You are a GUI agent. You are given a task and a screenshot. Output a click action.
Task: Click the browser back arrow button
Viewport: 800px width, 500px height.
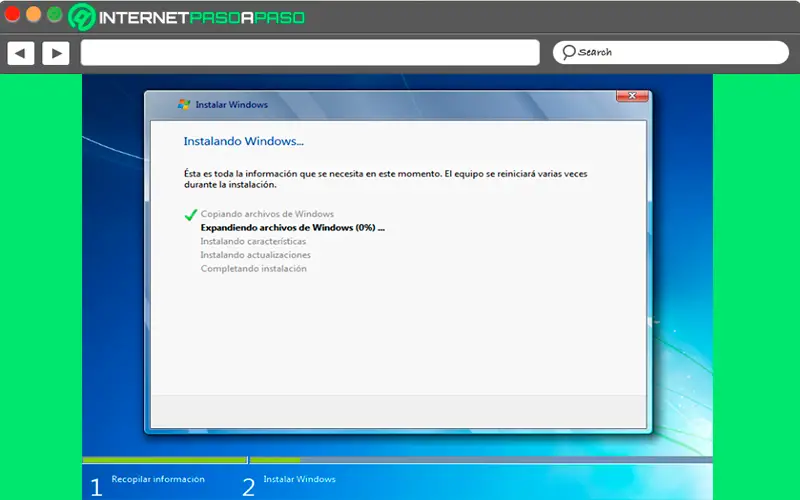click(20, 53)
